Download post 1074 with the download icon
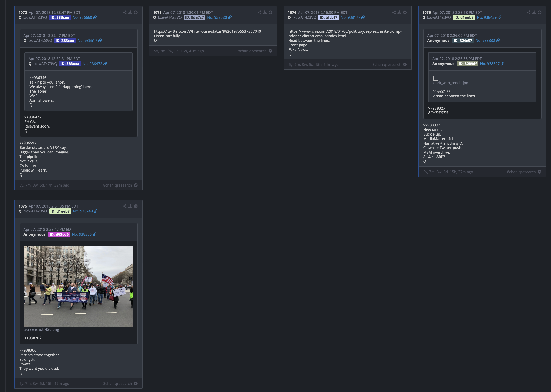 click(399, 13)
